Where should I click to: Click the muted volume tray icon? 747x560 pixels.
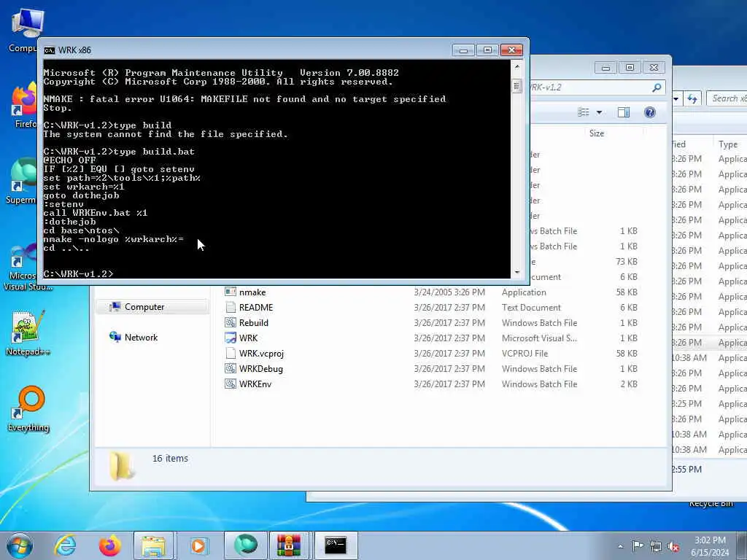coord(673,547)
